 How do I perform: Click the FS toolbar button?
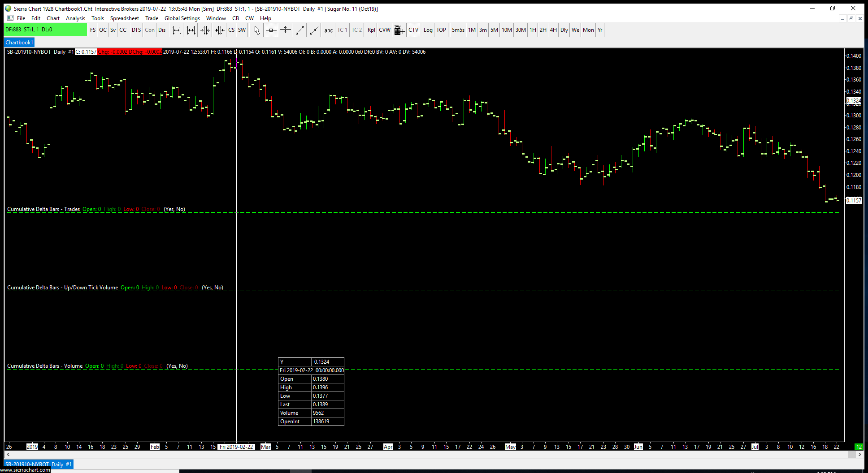click(x=93, y=30)
